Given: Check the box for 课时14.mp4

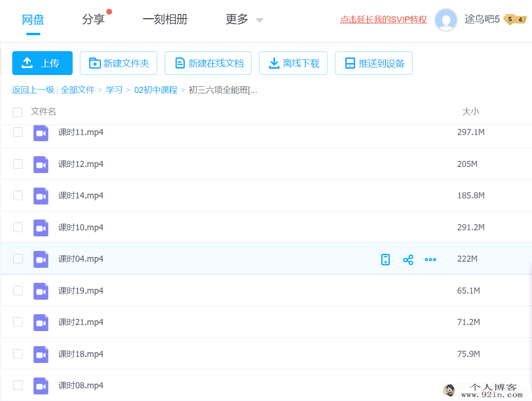Looking at the screenshot, I should [18, 196].
